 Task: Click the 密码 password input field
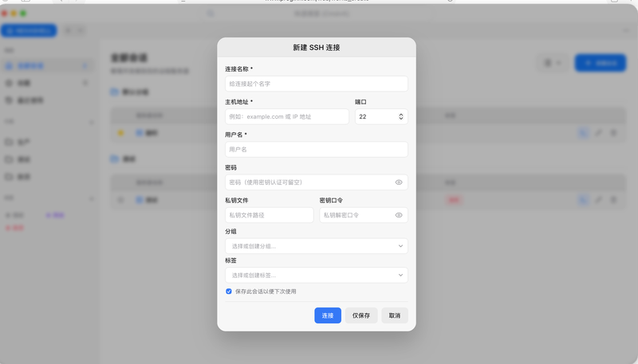pos(309,182)
